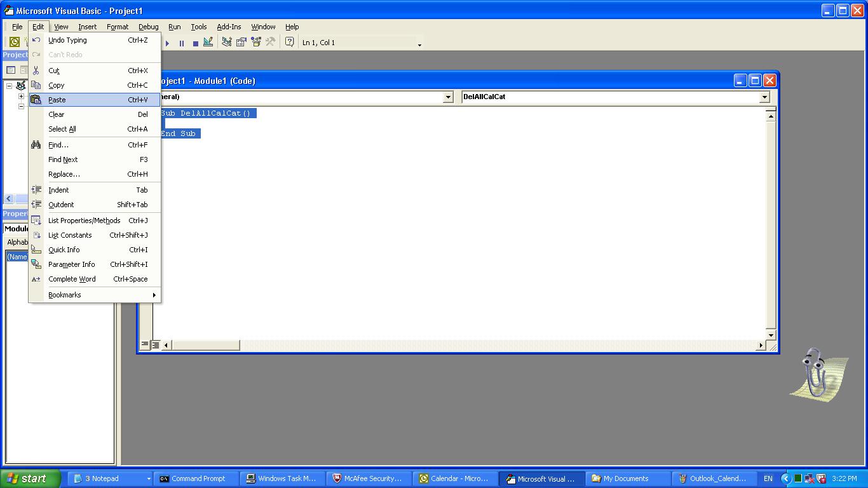Screen dimensions: 868x488
Task: Switch to Full Module View toggle
Action: coord(155,345)
